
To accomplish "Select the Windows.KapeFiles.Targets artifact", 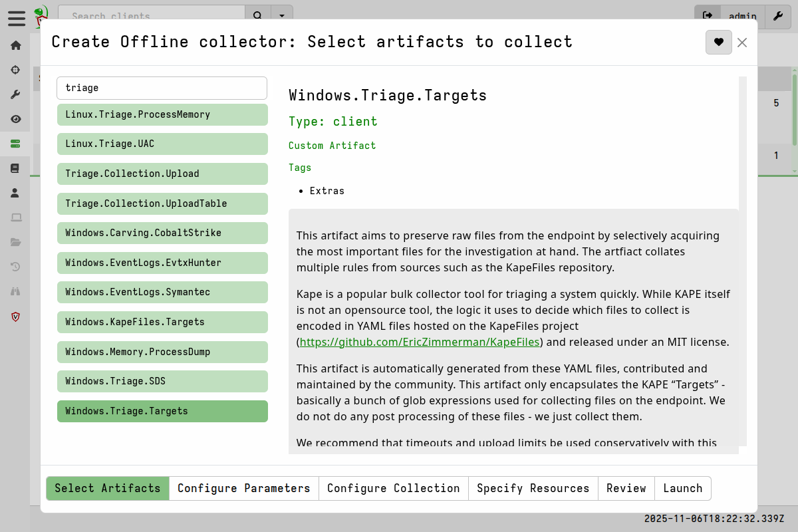I will tap(162, 322).
